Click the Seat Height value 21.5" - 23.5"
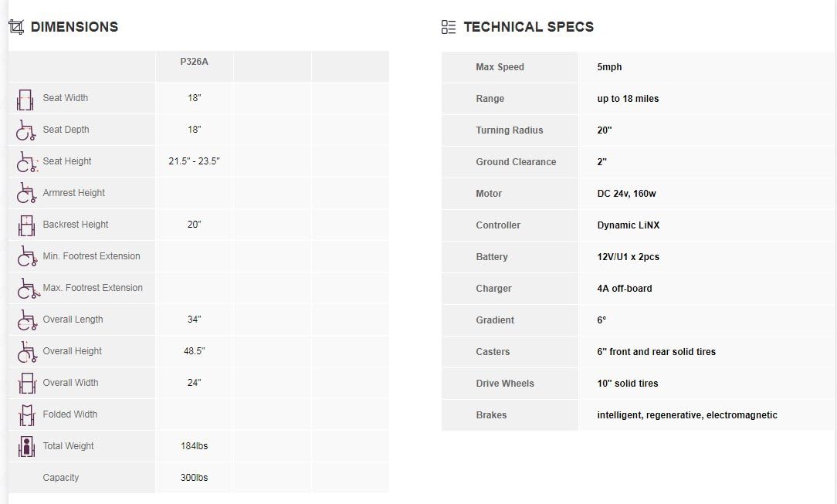The width and height of the screenshot is (837, 504). pos(195,161)
